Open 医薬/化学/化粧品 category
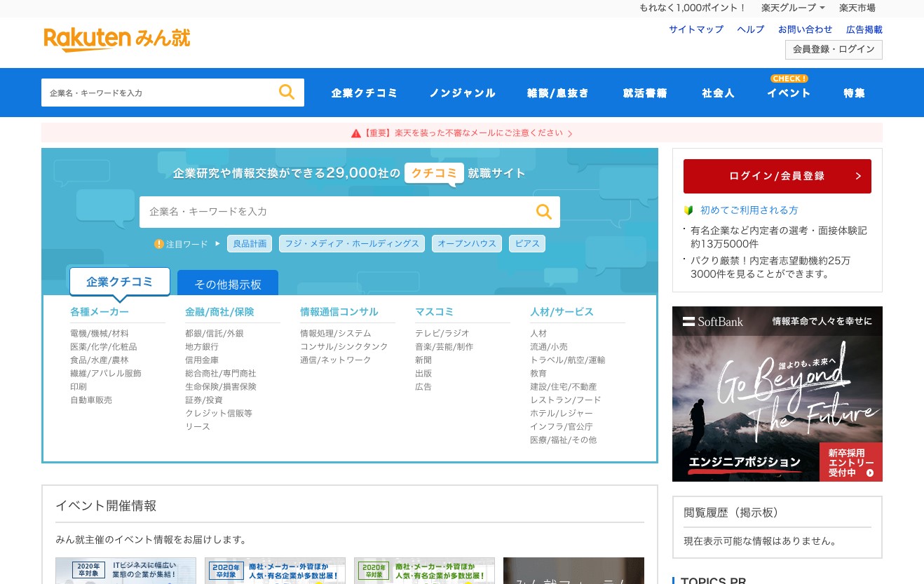Image resolution: width=924 pixels, height=584 pixels. (104, 347)
